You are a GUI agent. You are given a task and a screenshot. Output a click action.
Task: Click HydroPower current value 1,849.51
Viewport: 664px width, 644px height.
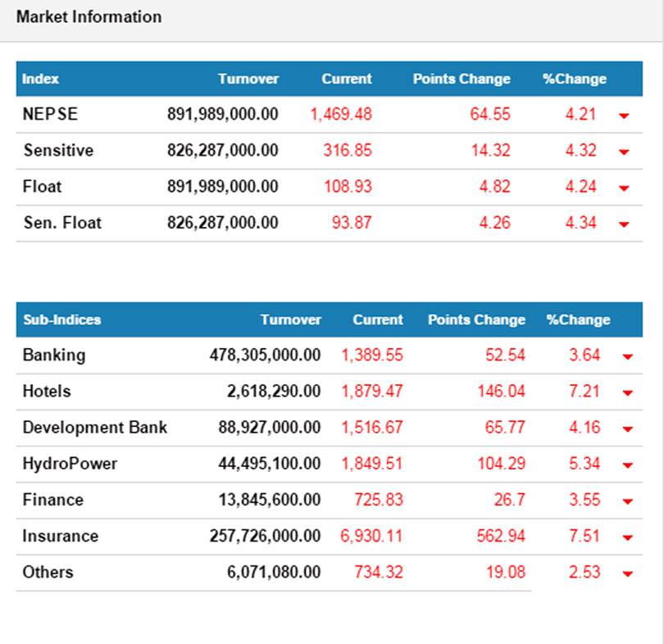tap(372, 464)
